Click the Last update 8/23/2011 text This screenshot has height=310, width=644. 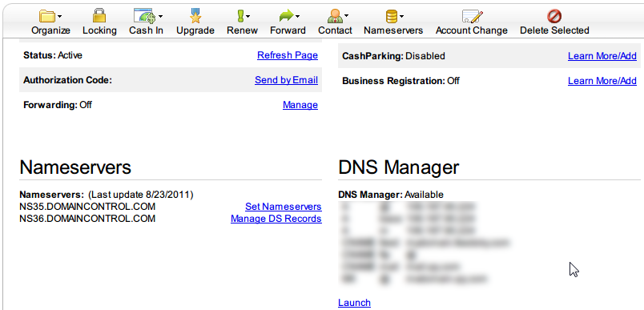click(140, 194)
